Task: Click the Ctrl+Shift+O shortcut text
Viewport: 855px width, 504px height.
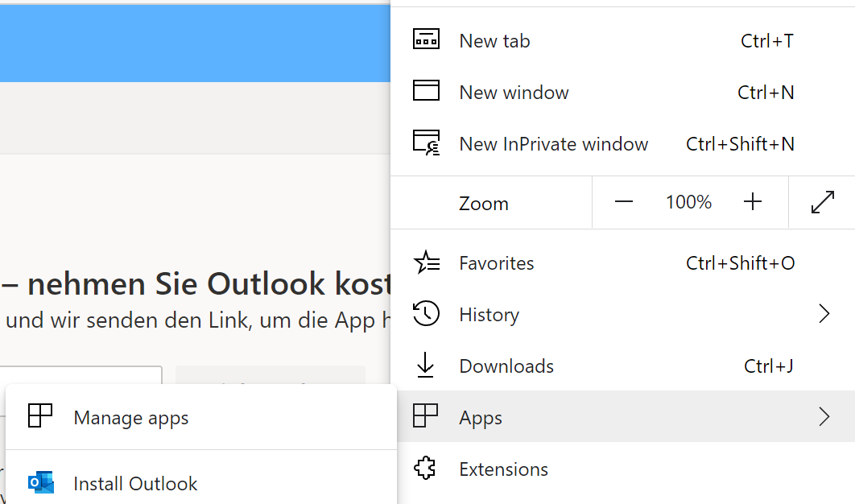Action: pos(740,263)
